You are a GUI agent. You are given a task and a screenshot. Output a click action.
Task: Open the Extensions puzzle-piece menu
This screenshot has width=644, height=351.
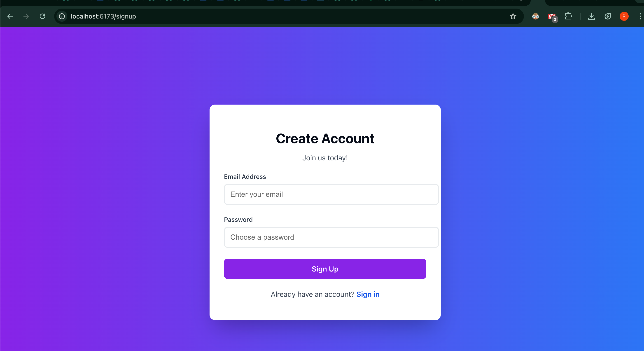click(x=568, y=16)
